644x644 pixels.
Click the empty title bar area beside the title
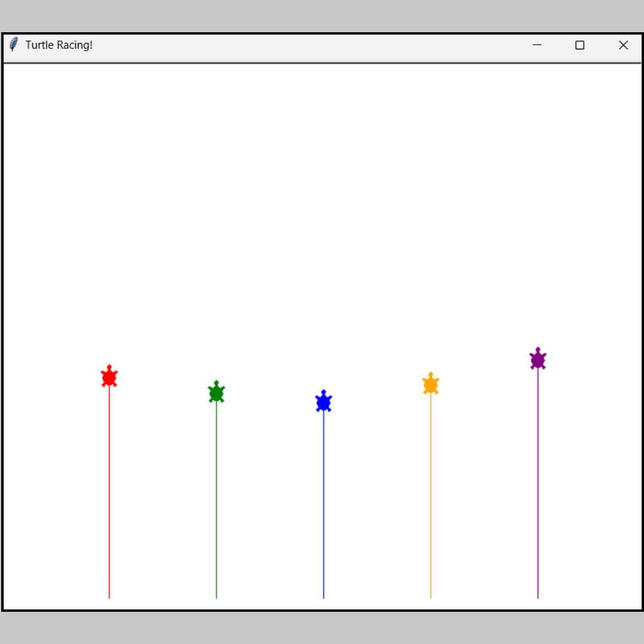point(298,45)
